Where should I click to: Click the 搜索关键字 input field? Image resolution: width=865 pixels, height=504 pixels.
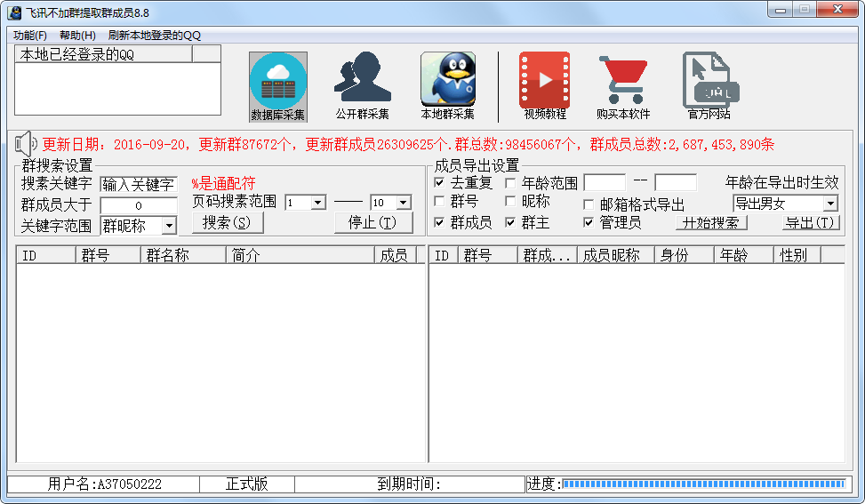pos(139,185)
